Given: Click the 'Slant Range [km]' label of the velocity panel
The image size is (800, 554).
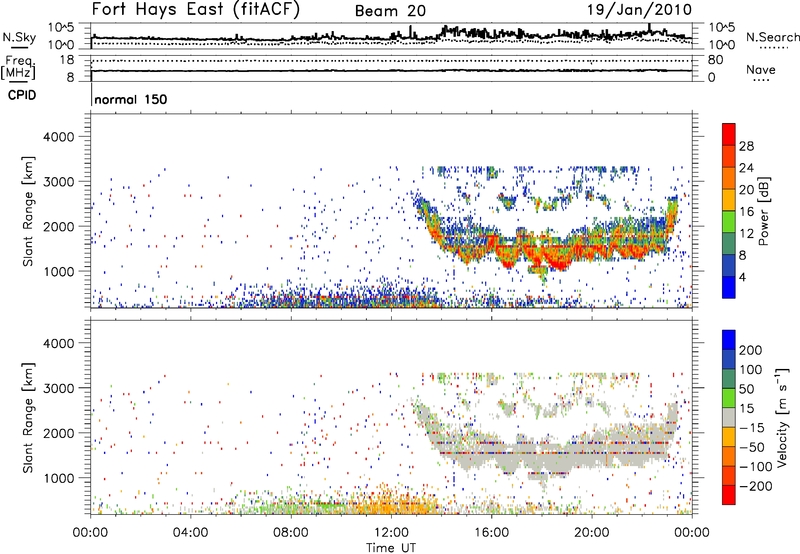Looking at the screenshot, I should [x=28, y=417].
